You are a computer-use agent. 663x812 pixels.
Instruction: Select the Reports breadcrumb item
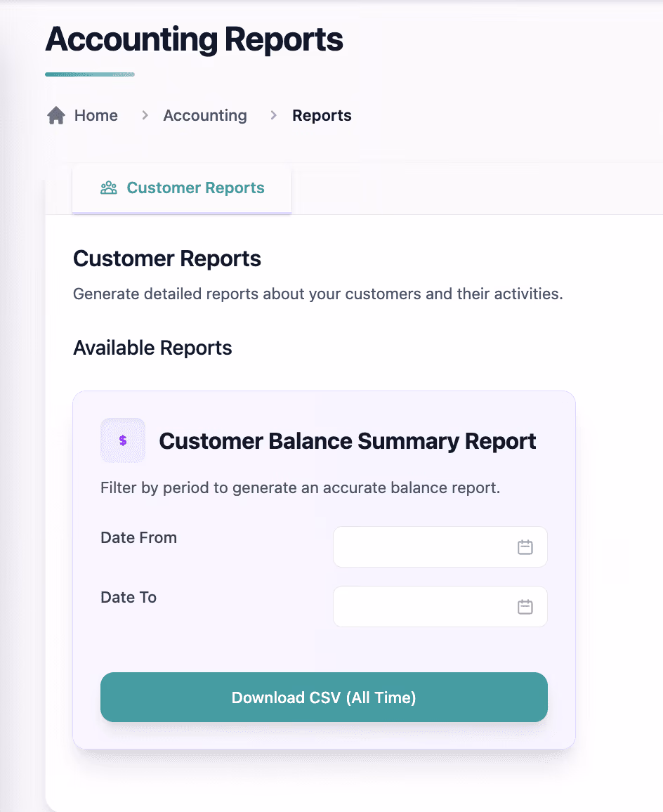322,115
